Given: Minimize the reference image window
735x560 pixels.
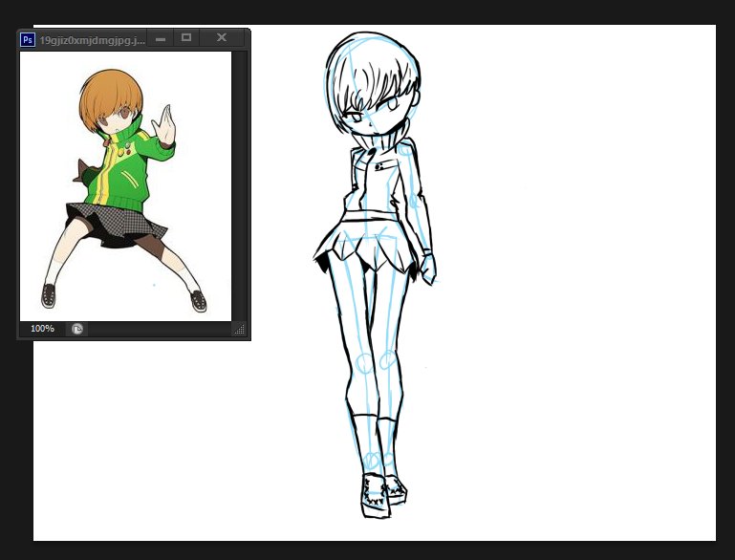Looking at the screenshot, I should pyautogui.click(x=161, y=39).
